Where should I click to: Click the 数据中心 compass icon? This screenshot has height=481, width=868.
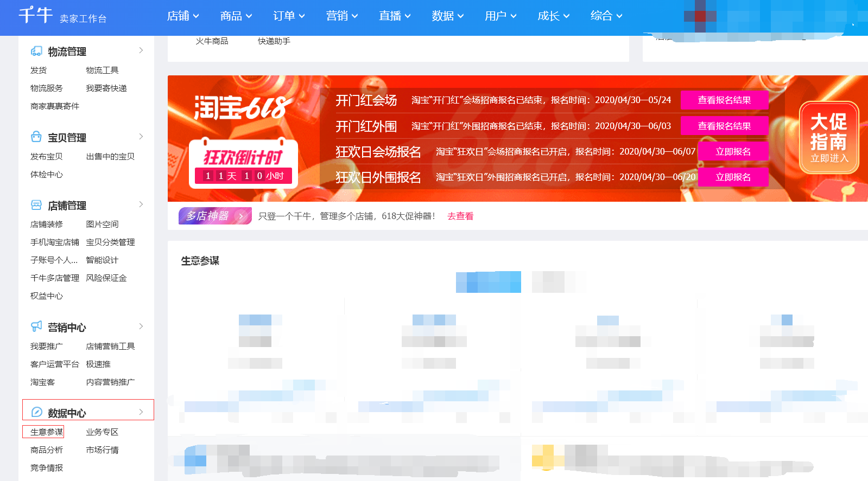(36, 412)
